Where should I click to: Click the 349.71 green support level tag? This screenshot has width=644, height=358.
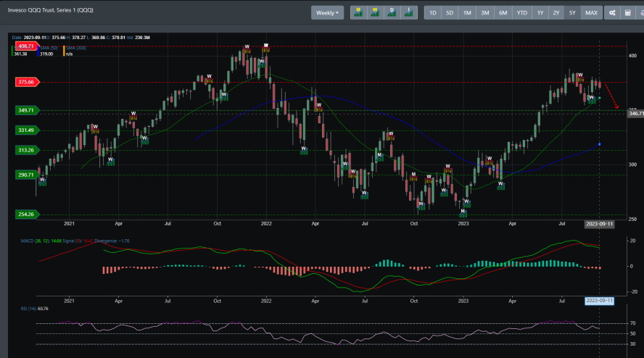click(x=27, y=110)
